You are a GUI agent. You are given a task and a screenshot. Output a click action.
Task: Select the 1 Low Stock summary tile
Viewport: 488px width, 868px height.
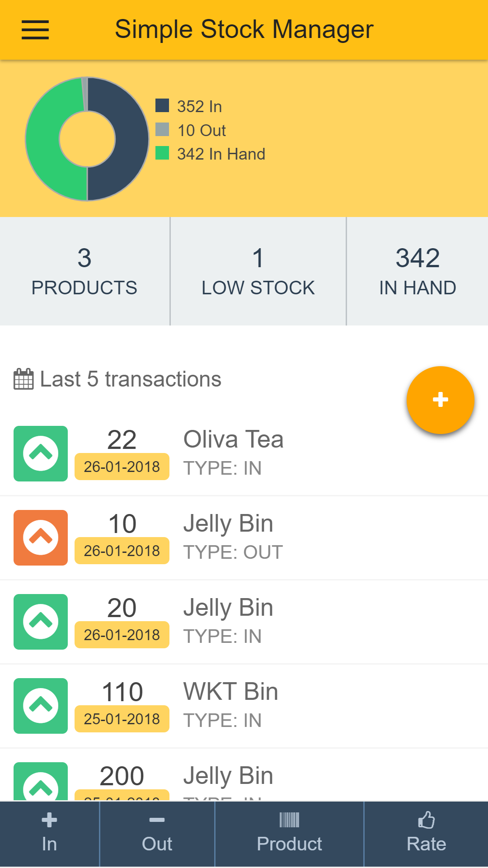[x=258, y=271]
